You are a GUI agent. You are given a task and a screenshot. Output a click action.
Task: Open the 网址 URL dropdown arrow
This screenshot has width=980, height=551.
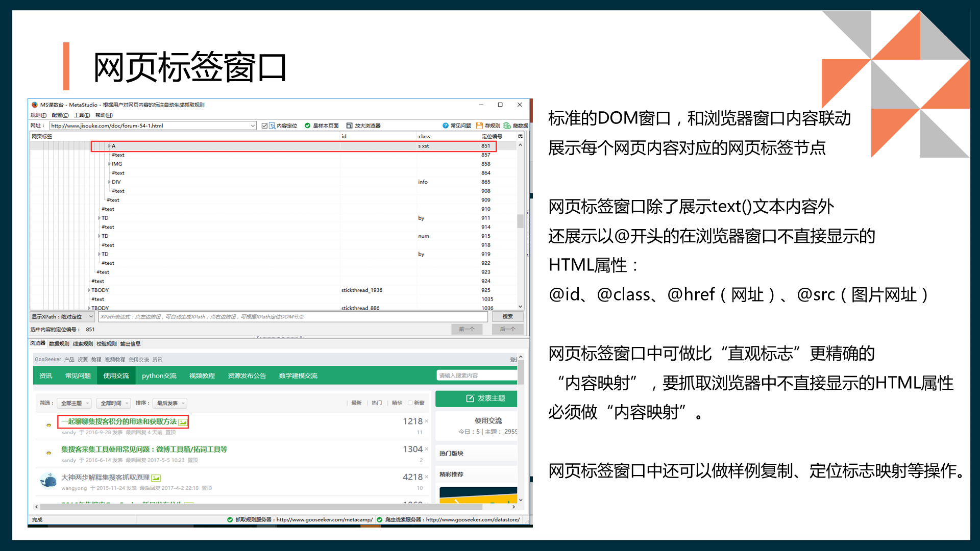click(x=253, y=126)
